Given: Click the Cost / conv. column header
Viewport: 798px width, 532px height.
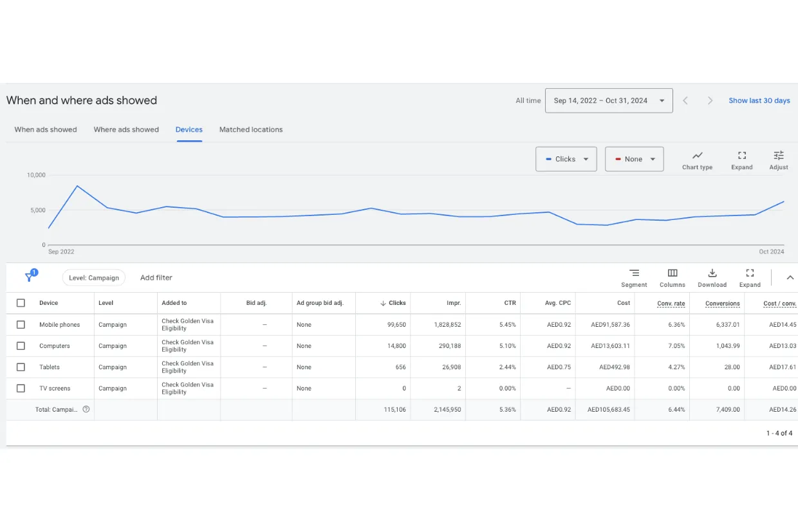Looking at the screenshot, I should (x=780, y=304).
